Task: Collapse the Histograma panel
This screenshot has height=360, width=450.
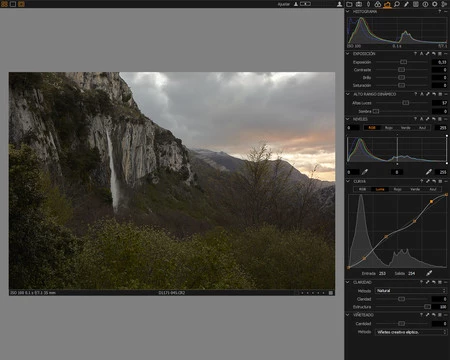Action: tap(348, 12)
